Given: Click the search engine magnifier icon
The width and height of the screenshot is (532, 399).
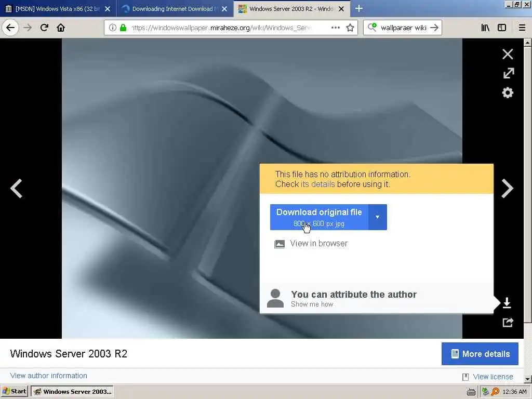Looking at the screenshot, I should pos(372,27).
